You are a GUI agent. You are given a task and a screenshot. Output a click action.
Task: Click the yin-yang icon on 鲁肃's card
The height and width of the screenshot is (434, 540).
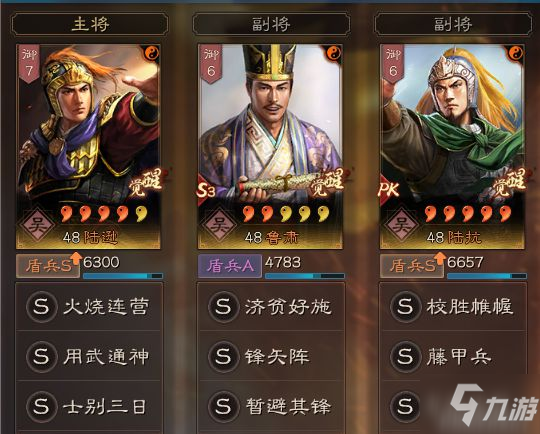[x=333, y=53]
